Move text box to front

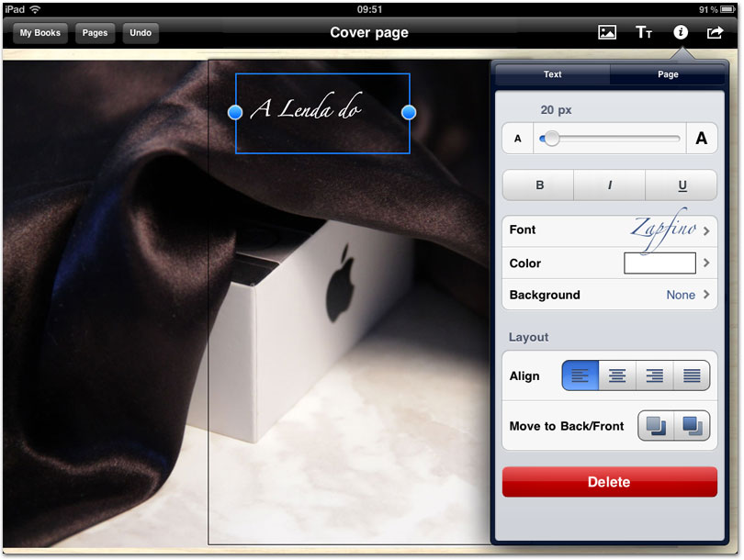point(693,426)
